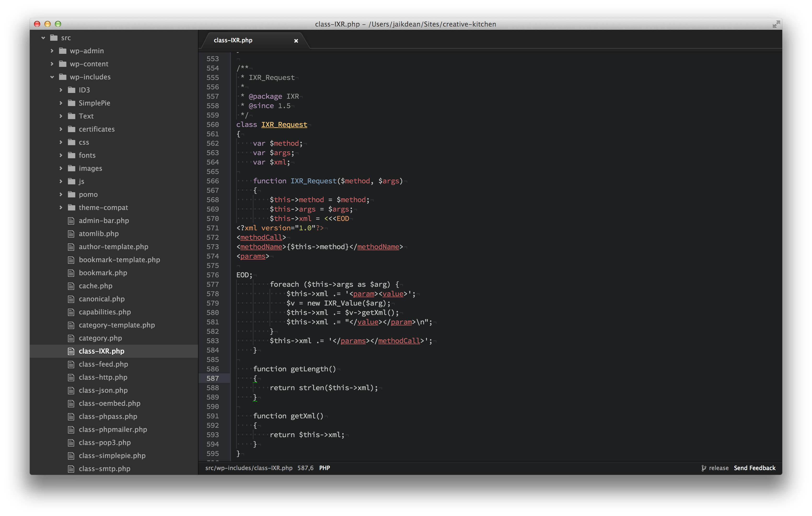
Task: Click the canonical.php file icon
Action: 71,299
